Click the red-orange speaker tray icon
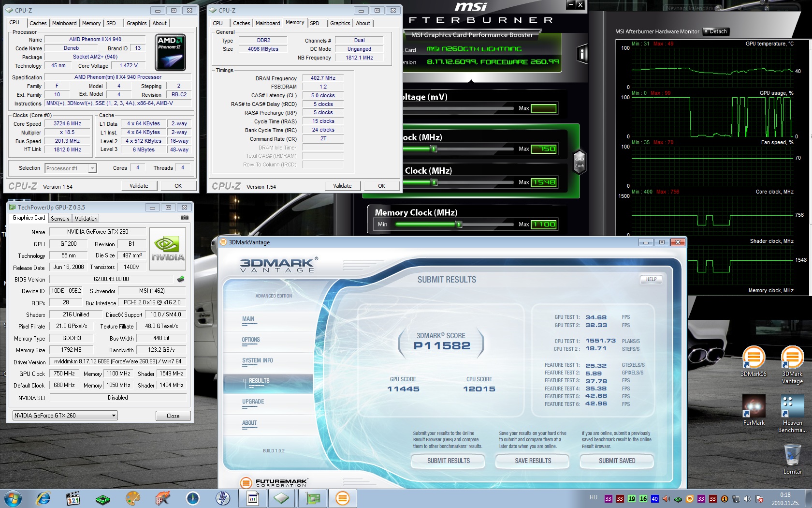The width and height of the screenshot is (812, 508). pos(666,499)
